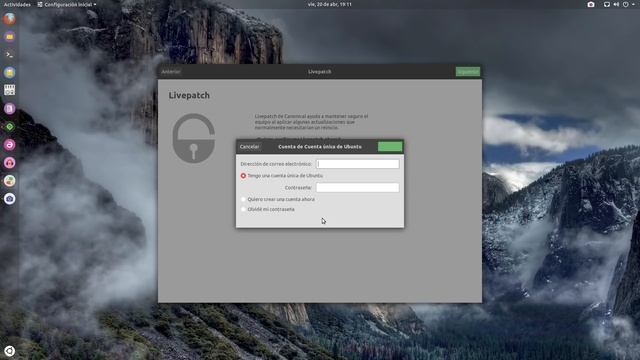The width and height of the screenshot is (640, 360).
Task: Show applications grid at dock bottom
Action: [x=9, y=351]
